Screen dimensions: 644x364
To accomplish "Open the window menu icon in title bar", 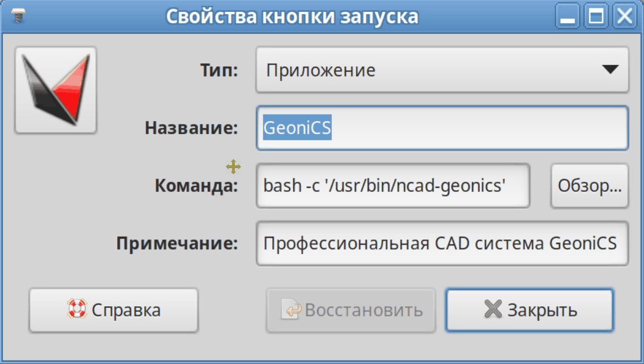I will [x=19, y=16].
